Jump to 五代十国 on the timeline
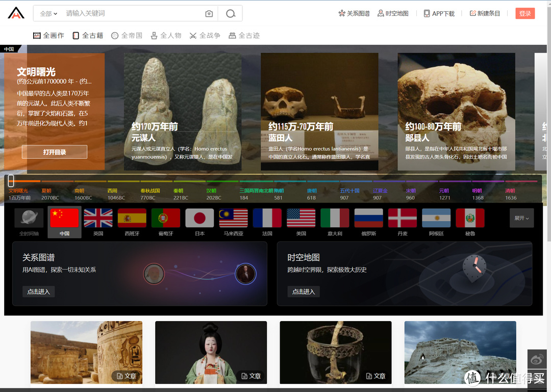Screen dimensions: 551x392 [x=349, y=194]
